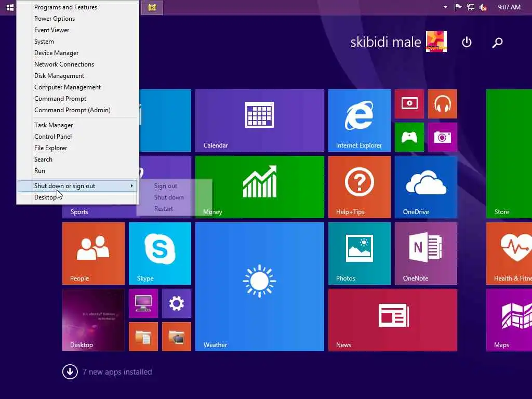
Task: Open the This PC monitor tile
Action: coord(143,303)
